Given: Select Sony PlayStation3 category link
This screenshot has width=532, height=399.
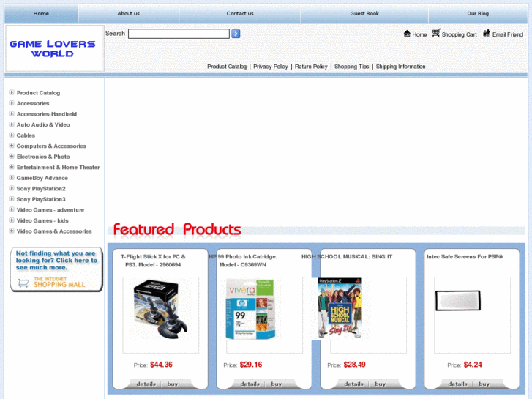Looking at the screenshot, I should tap(41, 199).
